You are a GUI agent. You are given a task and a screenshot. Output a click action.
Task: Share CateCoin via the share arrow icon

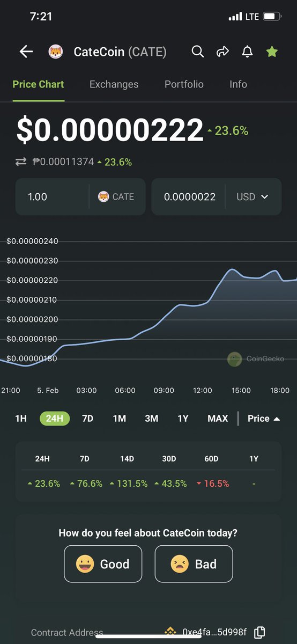(x=222, y=52)
